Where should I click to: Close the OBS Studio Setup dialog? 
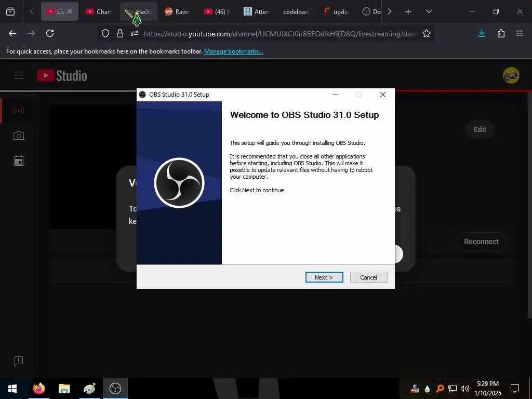(x=383, y=95)
